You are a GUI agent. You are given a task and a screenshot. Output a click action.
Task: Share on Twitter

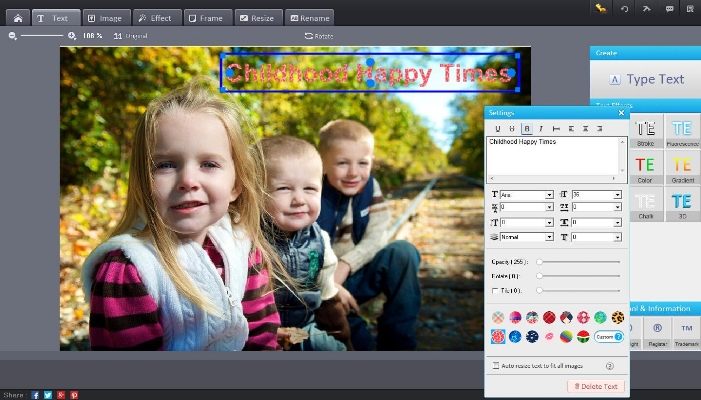click(x=48, y=395)
